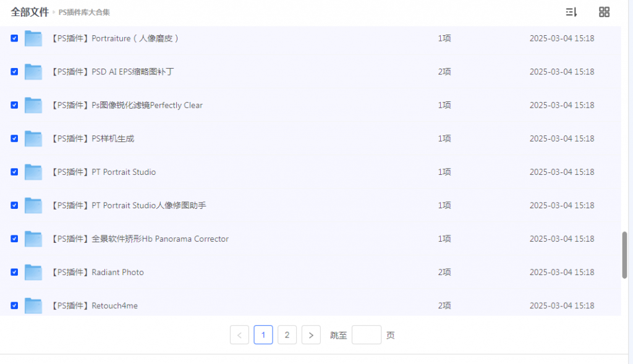The image size is (633, 364).
Task: Open folder icon of PT Portrait Studio人像修图助手
Action: (x=33, y=205)
